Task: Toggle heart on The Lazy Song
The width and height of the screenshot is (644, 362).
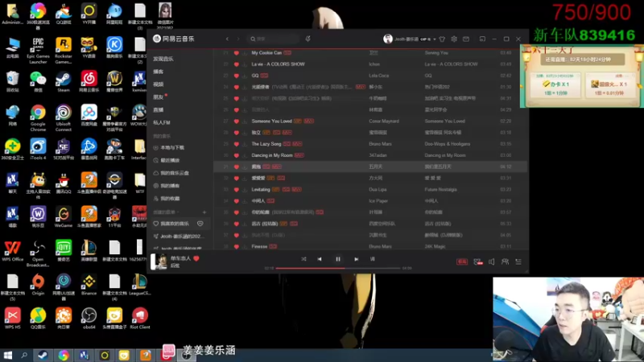Action: pos(236,144)
